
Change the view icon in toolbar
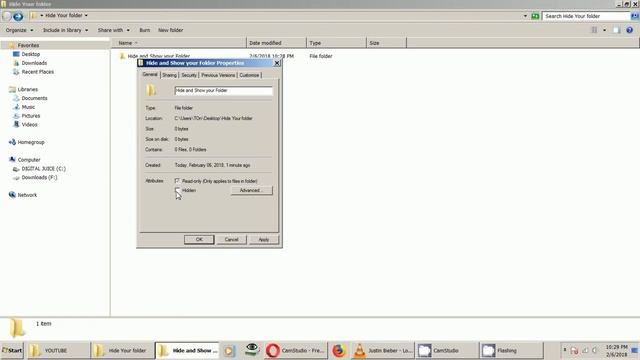[x=594, y=30]
